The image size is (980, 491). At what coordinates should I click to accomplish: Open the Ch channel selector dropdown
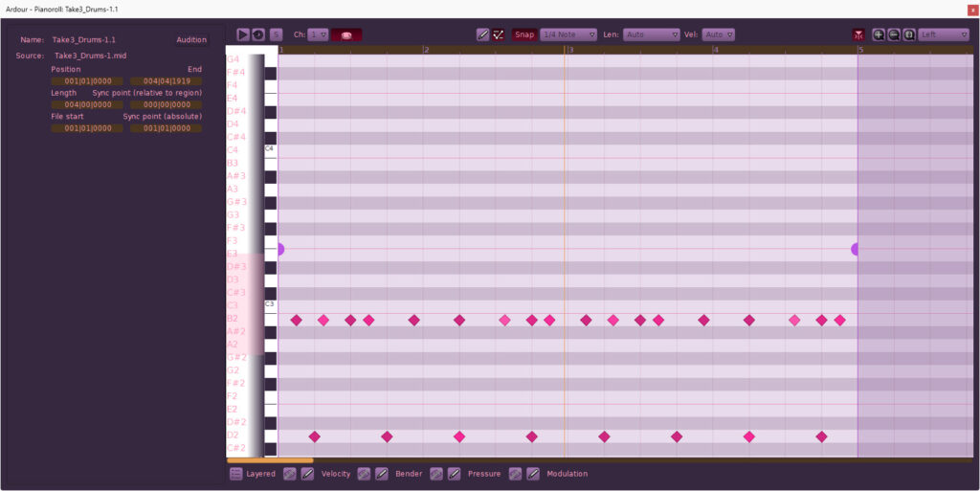(x=319, y=34)
